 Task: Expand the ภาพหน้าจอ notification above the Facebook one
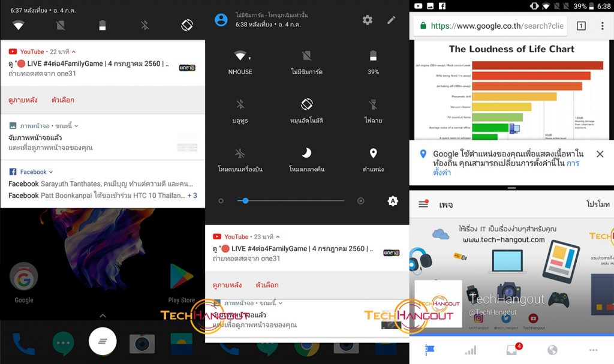click(x=76, y=126)
